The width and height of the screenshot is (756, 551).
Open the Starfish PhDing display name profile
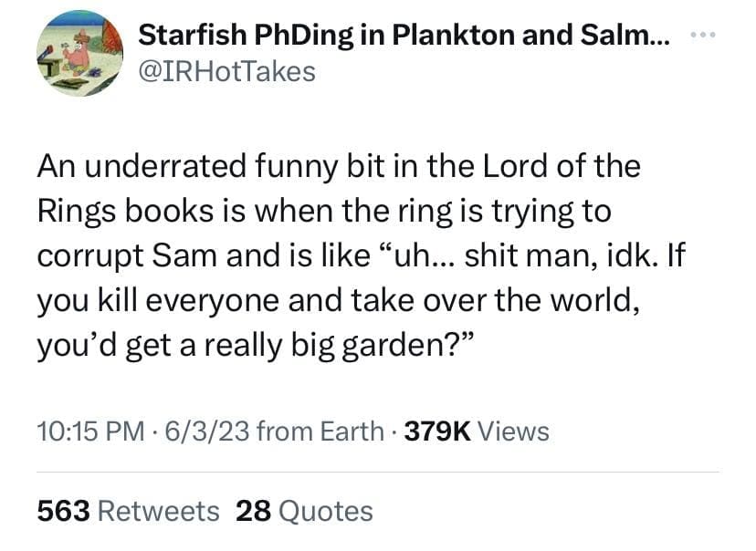[x=402, y=37]
